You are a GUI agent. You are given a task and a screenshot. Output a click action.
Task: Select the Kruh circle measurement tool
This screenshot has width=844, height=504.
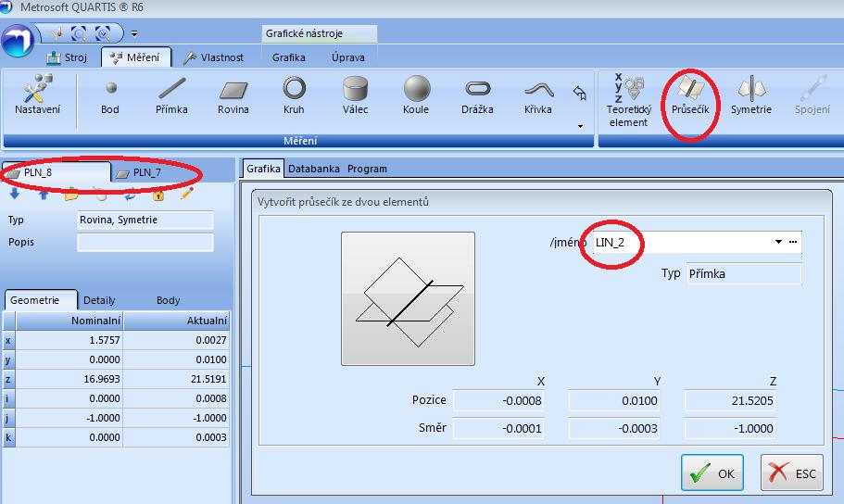pyautogui.click(x=294, y=95)
